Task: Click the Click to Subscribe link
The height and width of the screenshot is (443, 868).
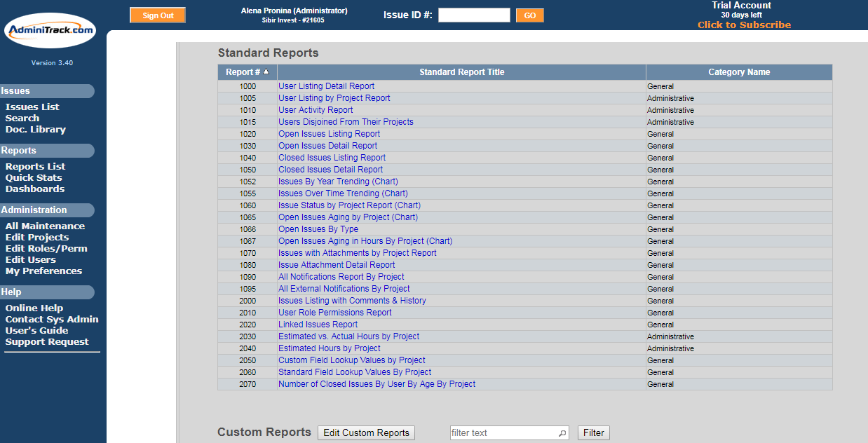Action: coord(744,25)
